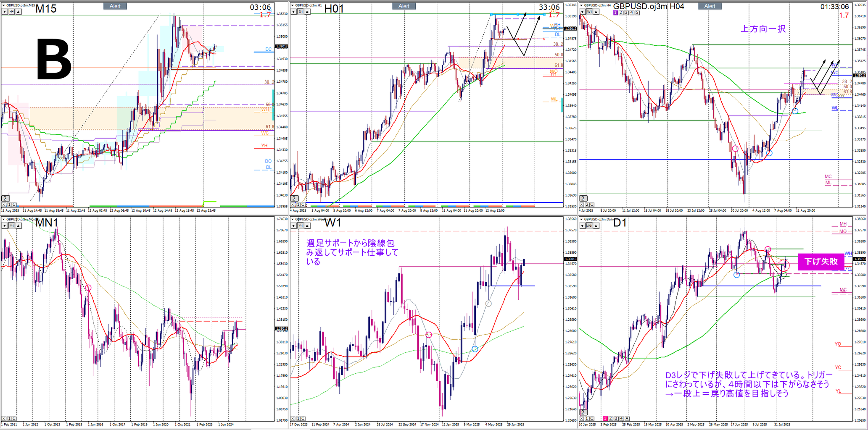Click the C icon at the H04 chart bottom
The image size is (868, 430).
click(592, 205)
